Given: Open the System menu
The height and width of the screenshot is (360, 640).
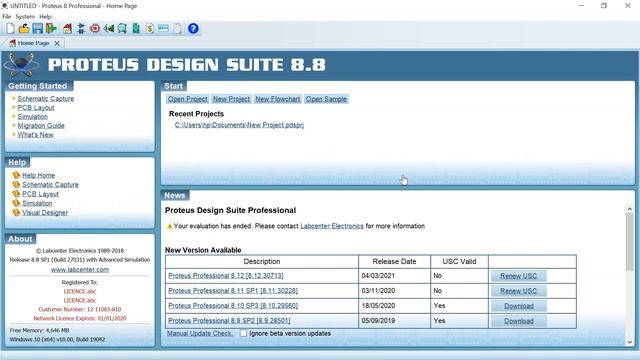Looking at the screenshot, I should tap(25, 17).
